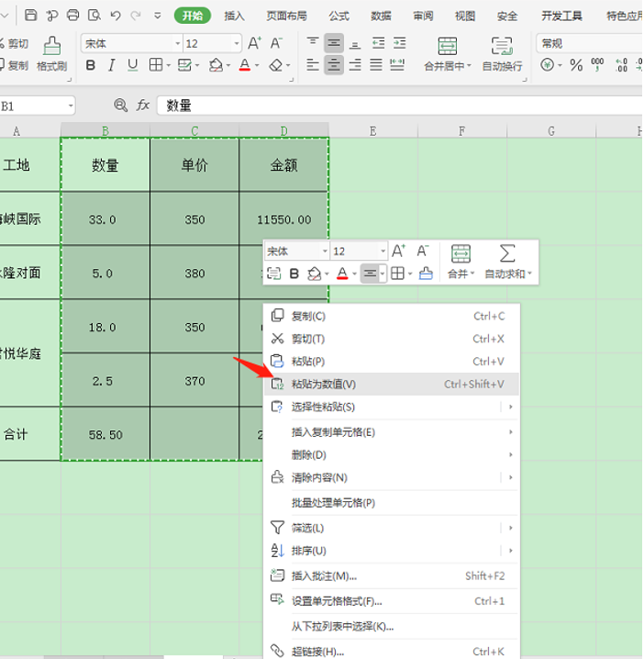Viewport: 644px width, 659px height.
Task: Expand the Delete (删除) submenu arrow
Action: click(510, 454)
